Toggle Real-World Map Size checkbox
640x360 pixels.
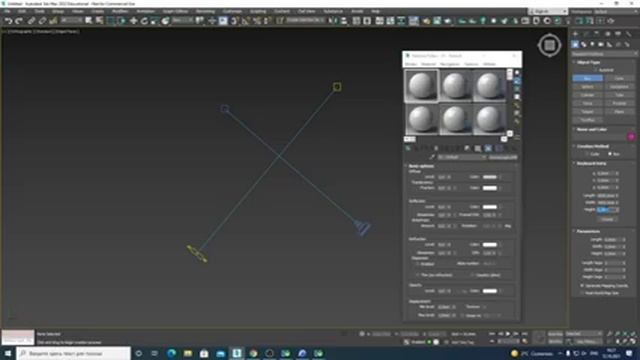pyautogui.click(x=582, y=293)
